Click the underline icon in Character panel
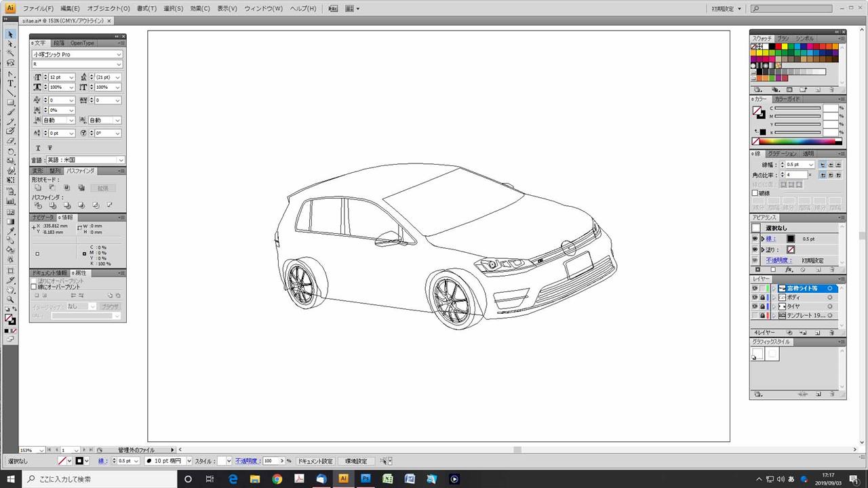 [38, 148]
